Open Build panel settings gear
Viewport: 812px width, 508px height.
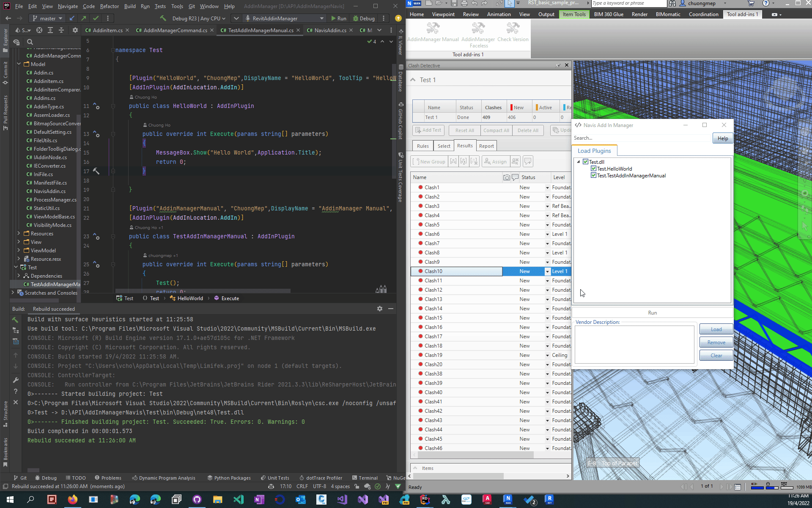coord(379,309)
